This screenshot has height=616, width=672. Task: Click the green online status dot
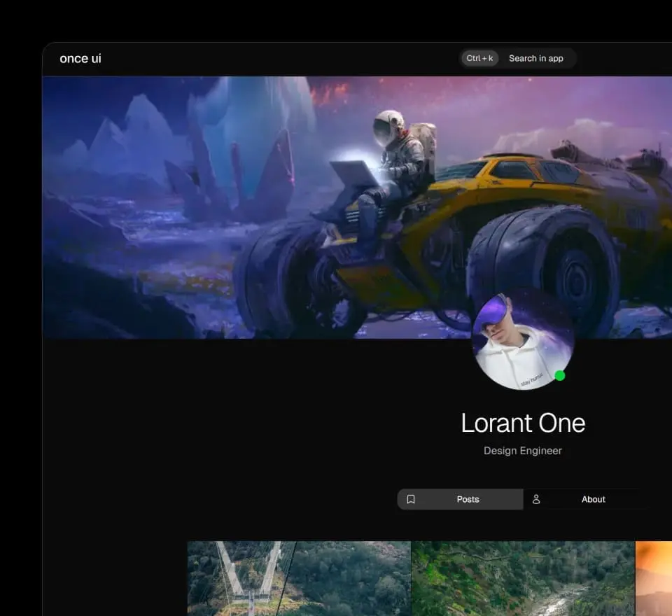559,376
